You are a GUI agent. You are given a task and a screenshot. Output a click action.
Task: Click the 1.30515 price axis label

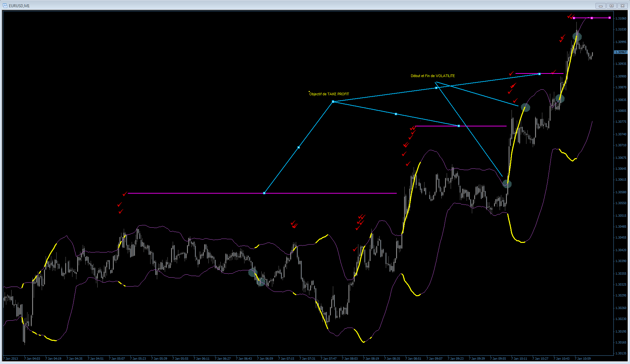coord(621,216)
